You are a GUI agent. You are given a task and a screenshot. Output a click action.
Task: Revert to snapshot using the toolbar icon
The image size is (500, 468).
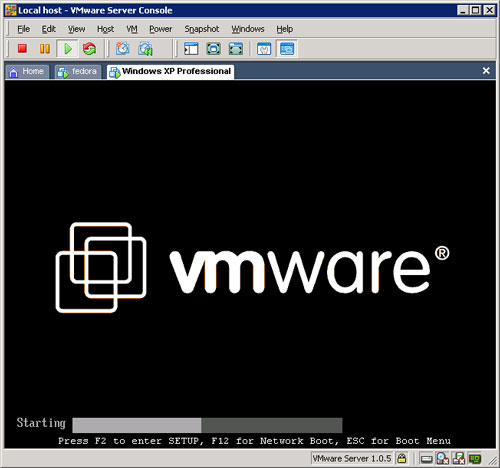(x=145, y=49)
